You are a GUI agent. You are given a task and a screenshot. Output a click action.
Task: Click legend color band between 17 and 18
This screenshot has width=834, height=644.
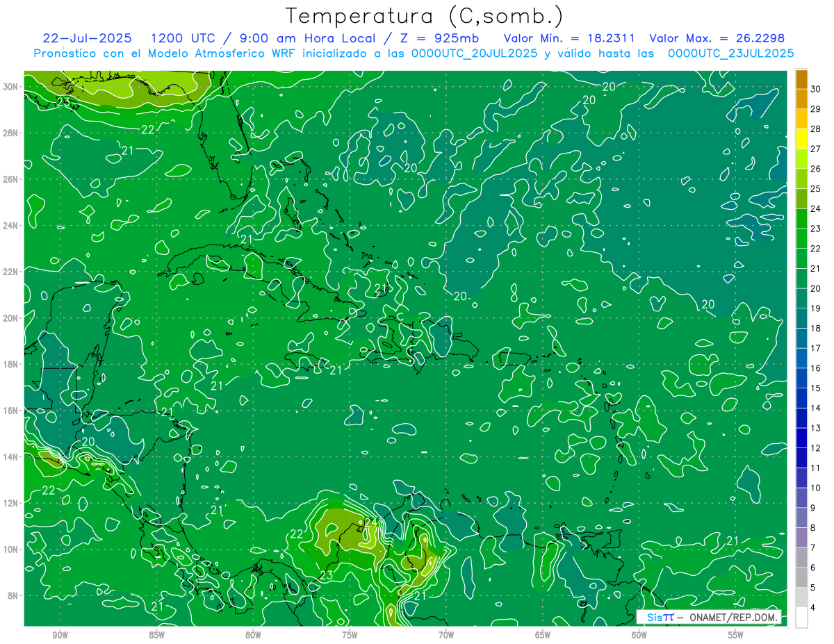click(801, 338)
